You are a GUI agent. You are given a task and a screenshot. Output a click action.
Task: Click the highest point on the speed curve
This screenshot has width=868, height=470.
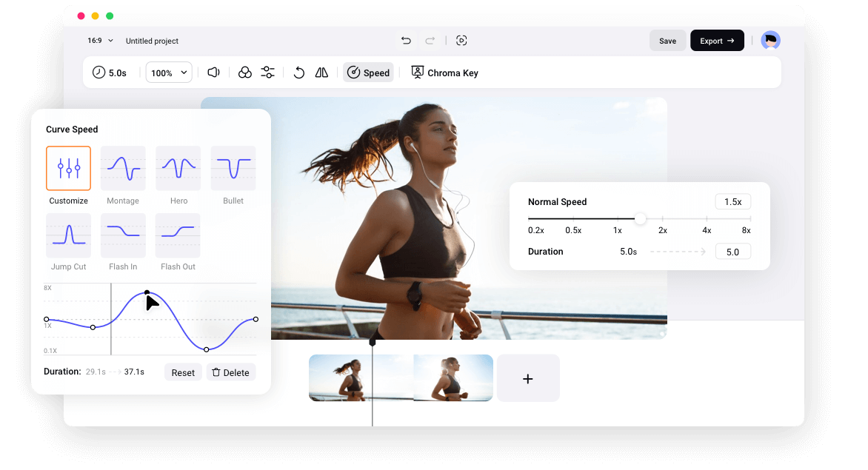(147, 292)
